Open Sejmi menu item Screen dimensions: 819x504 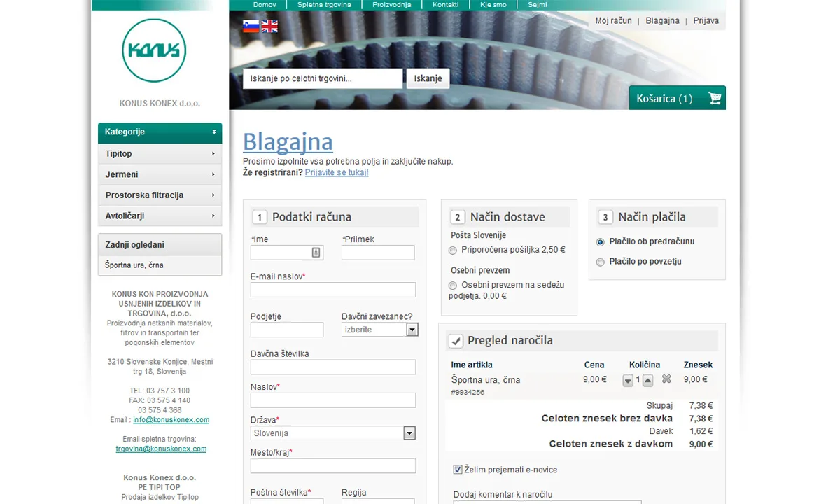538,5
